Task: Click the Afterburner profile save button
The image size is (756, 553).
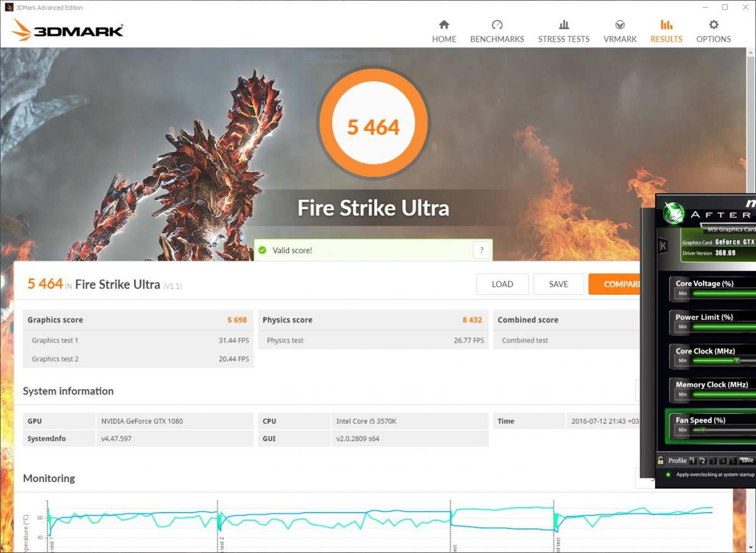Action: pos(747,460)
